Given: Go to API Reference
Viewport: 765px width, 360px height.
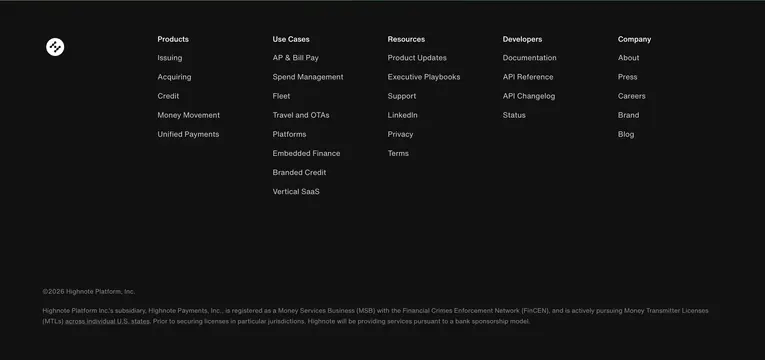Looking at the screenshot, I should (x=528, y=77).
